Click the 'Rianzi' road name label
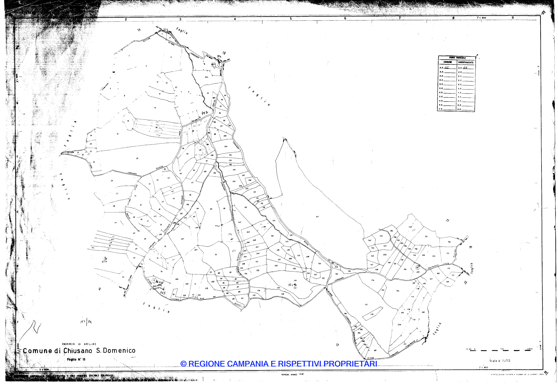The width and height of the screenshot is (558, 392). (x=238, y=304)
